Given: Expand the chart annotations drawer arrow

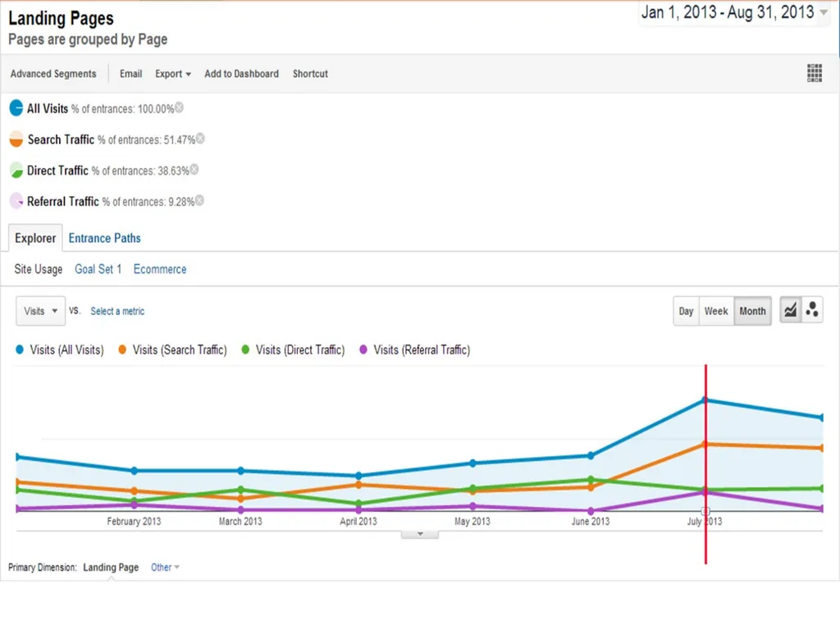Looking at the screenshot, I should [420, 534].
